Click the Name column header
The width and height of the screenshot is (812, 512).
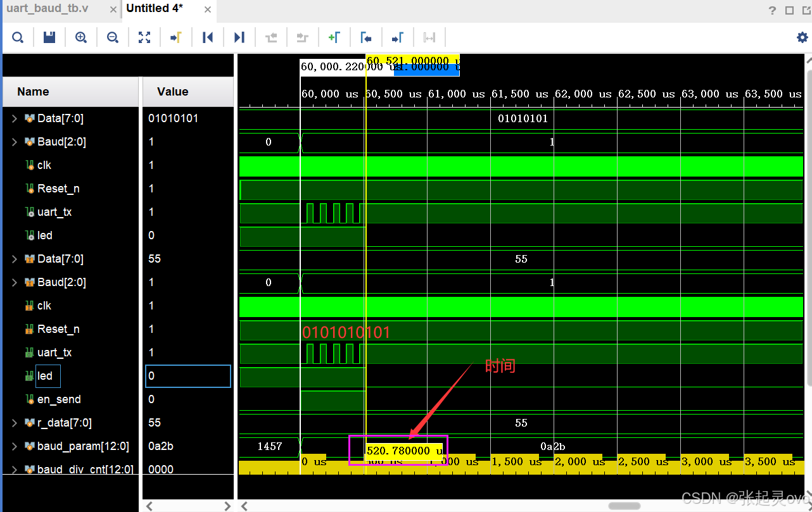click(33, 92)
